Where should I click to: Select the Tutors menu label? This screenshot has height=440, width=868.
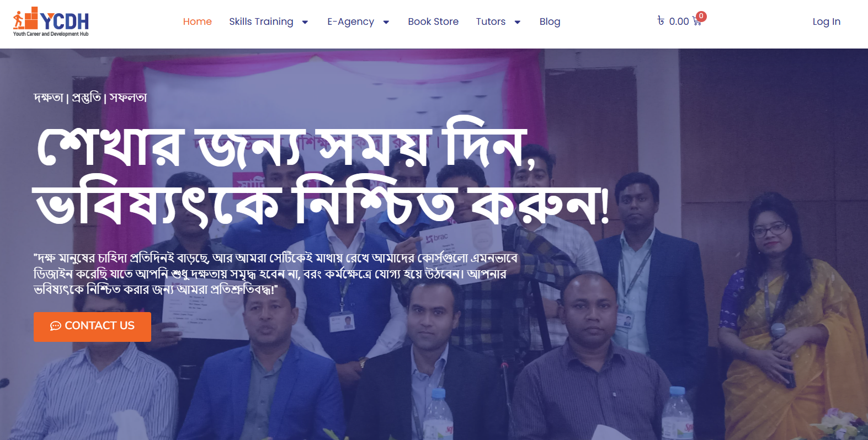coord(491,22)
